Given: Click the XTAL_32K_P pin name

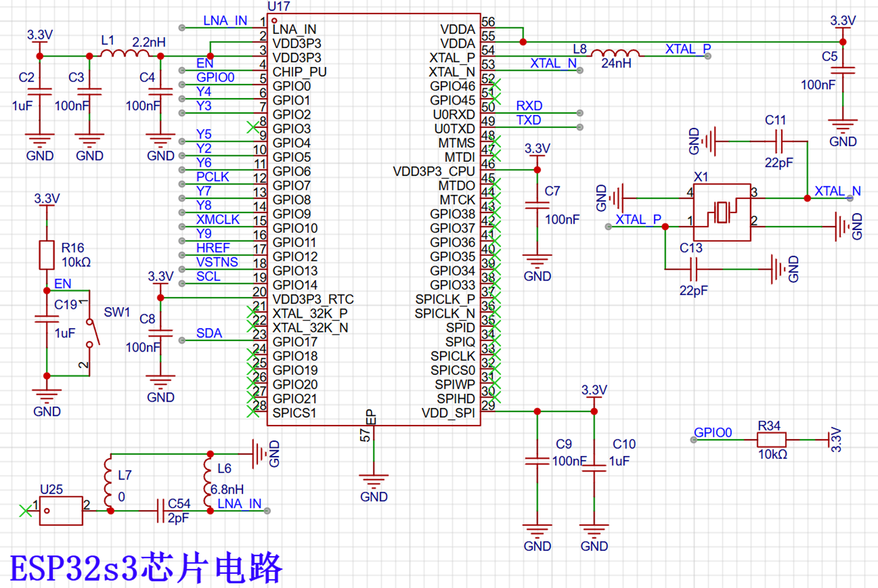Looking at the screenshot, I should [x=310, y=313].
